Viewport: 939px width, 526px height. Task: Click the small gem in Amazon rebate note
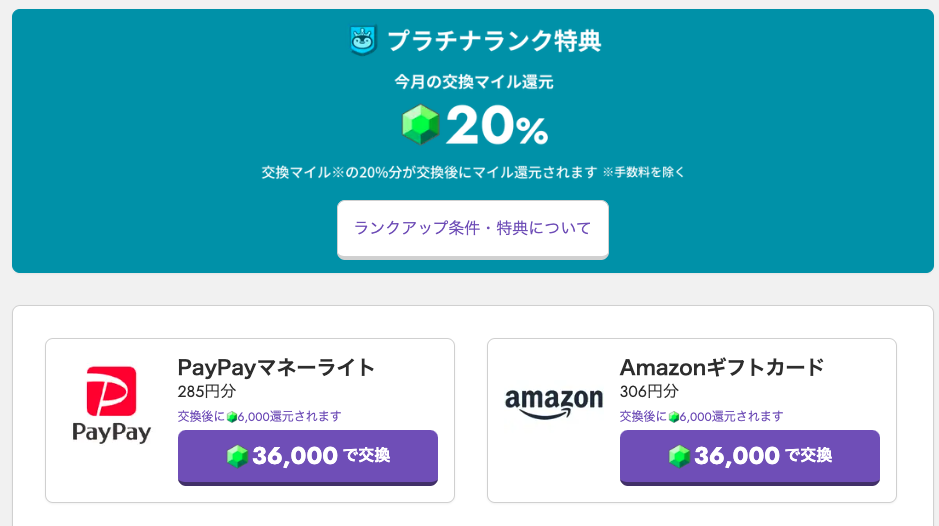click(x=674, y=417)
